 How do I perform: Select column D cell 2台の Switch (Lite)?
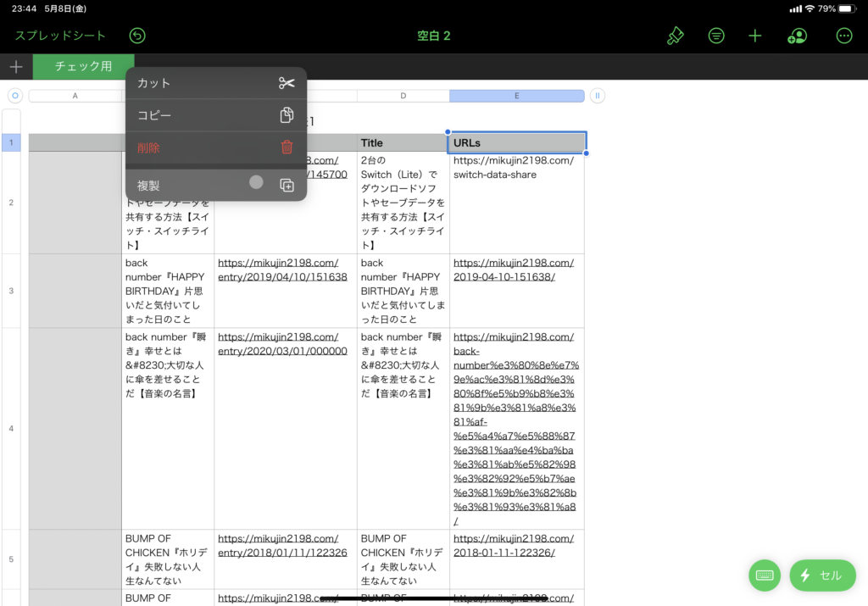tap(403, 203)
